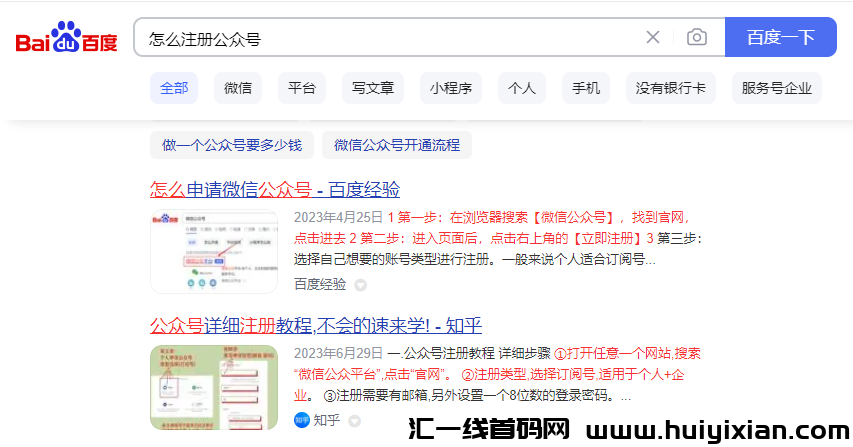Focus the search input field
The height and width of the screenshot is (447, 853).
tap(390, 38)
